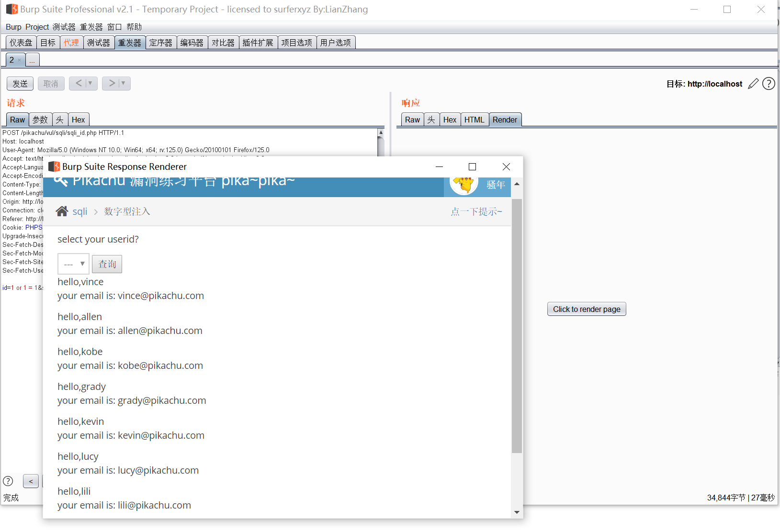Click the sqli breadcrumb link
The width and height of the screenshot is (780, 532).
pos(80,211)
